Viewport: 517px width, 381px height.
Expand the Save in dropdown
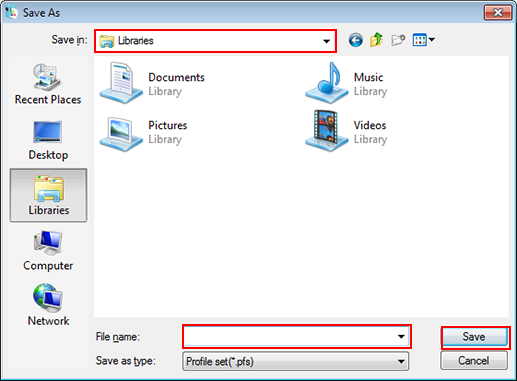click(x=326, y=41)
